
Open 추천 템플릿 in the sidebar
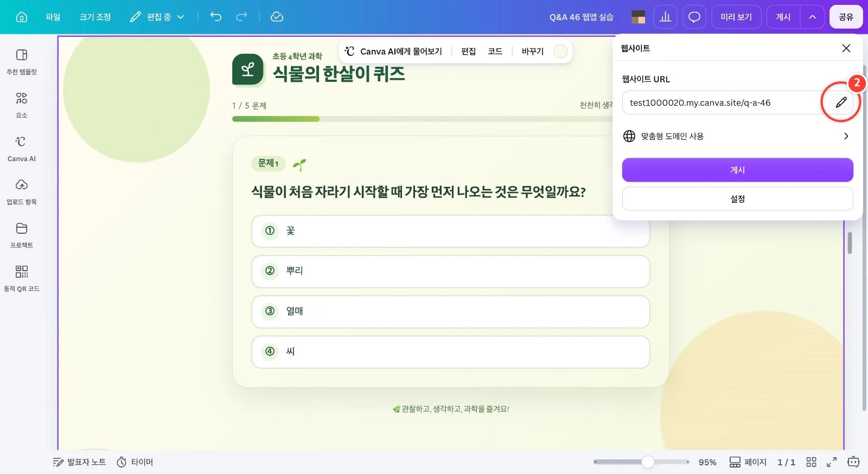[22, 61]
